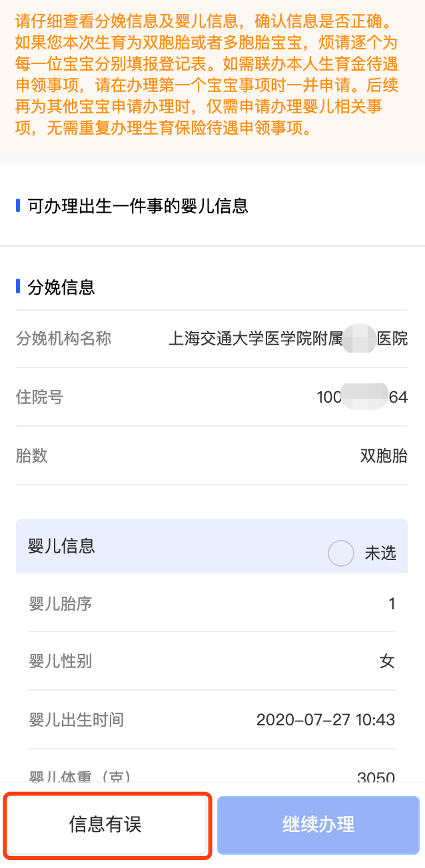Viewport: 425px width, 868px height.
Task: Click the 可办理出生一件事的婴儿信息 heading
Action: pyautogui.click(x=138, y=206)
